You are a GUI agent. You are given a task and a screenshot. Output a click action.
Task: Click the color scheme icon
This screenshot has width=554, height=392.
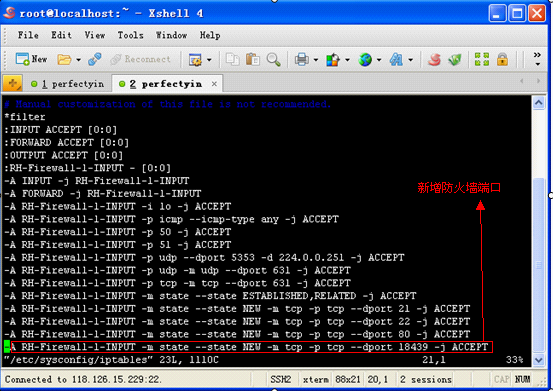(332, 59)
